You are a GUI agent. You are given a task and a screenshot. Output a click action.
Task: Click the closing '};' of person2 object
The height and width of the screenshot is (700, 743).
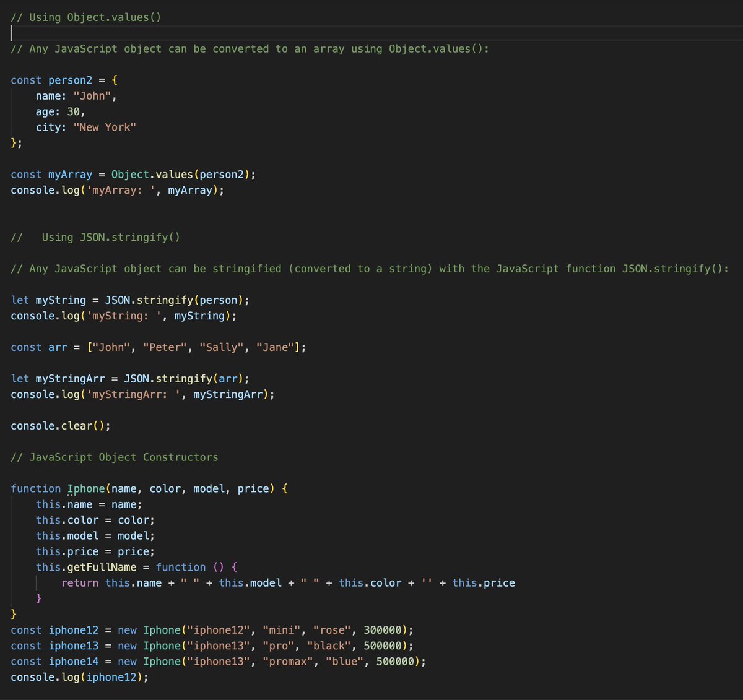coord(16,143)
